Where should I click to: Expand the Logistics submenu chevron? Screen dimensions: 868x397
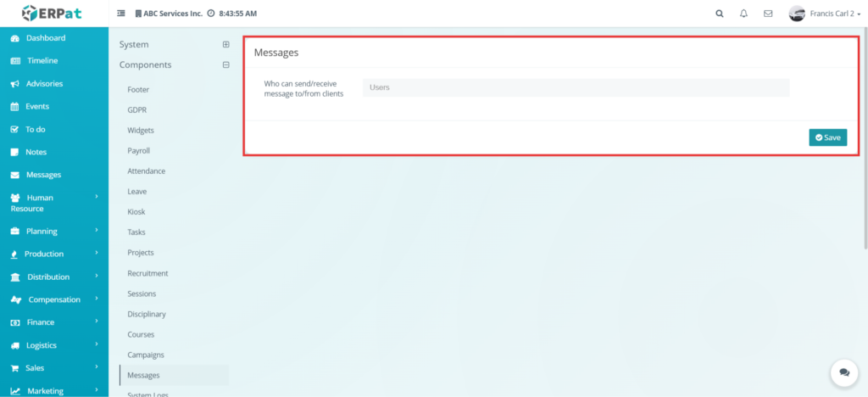[97, 344]
